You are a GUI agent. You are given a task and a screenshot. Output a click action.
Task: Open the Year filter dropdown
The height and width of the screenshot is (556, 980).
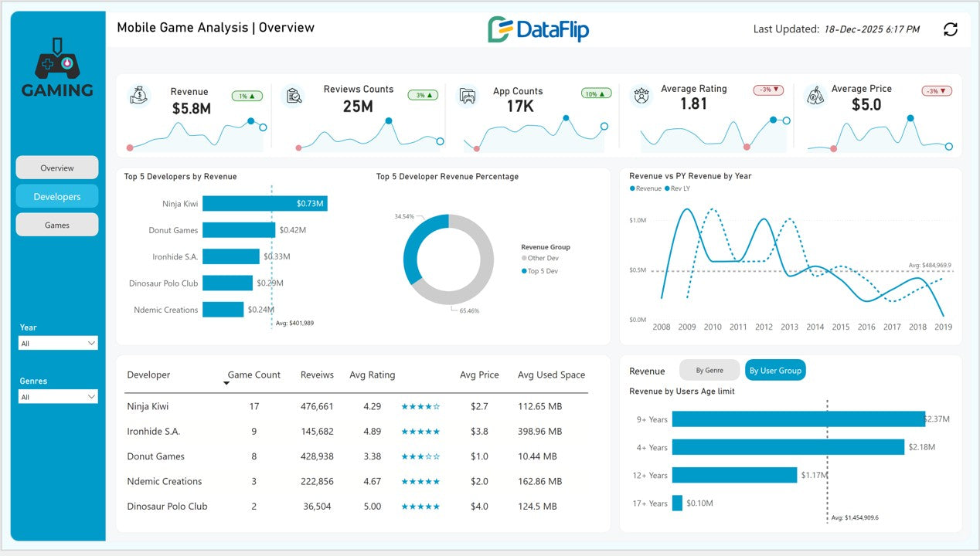point(58,343)
